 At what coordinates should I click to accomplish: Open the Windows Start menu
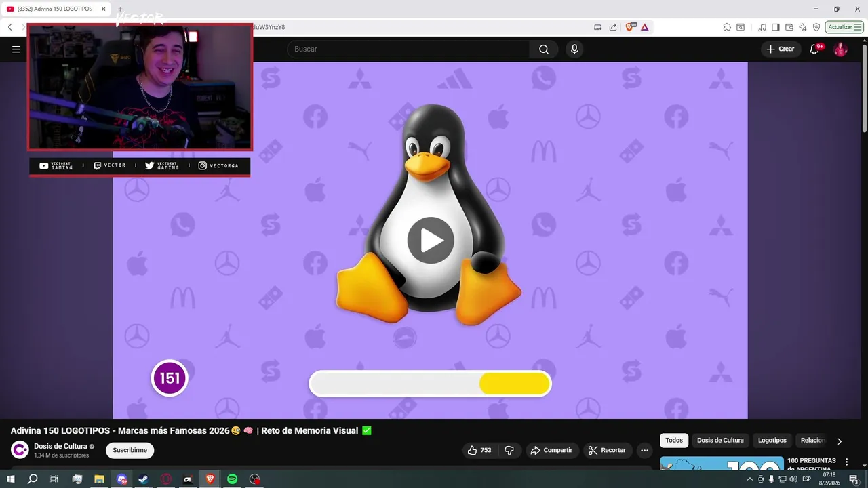point(11,479)
